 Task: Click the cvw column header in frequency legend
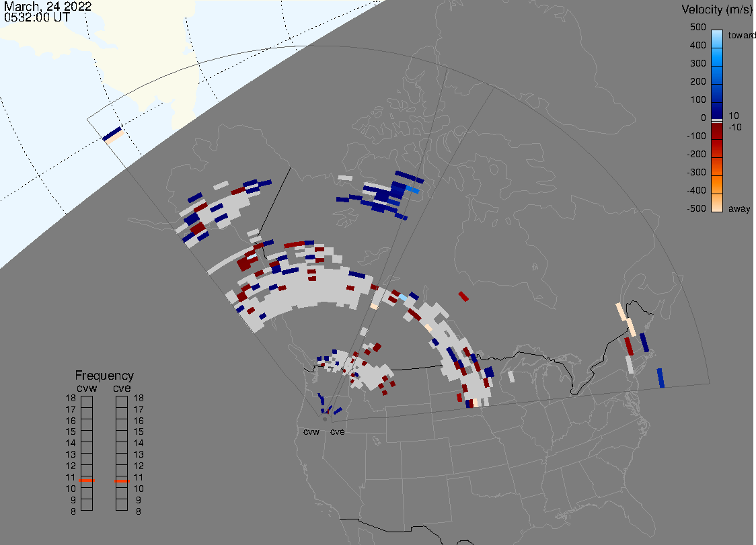[x=87, y=386]
